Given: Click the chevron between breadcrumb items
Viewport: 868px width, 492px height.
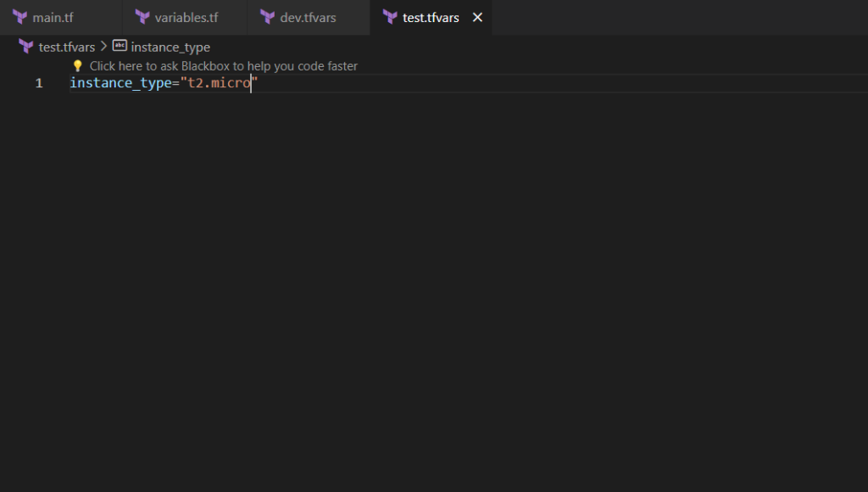Looking at the screenshot, I should 104,47.
